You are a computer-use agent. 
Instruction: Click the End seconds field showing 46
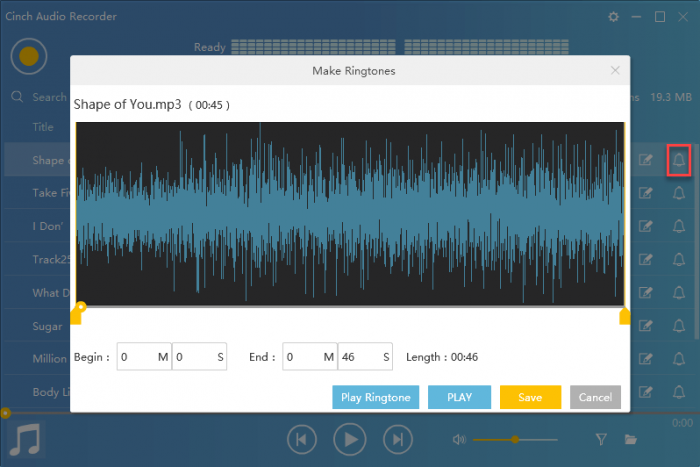(365, 357)
